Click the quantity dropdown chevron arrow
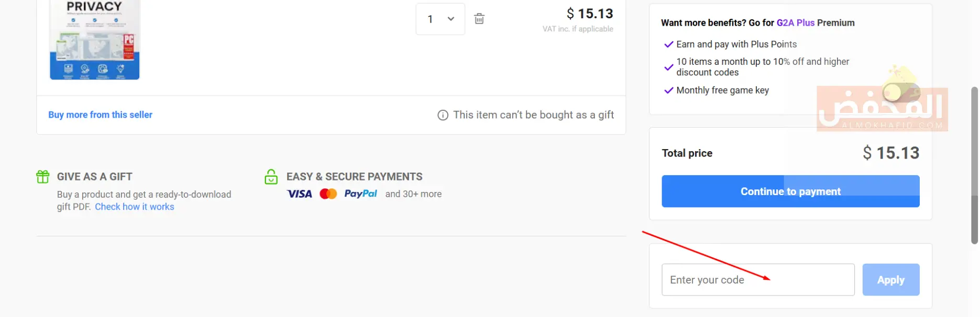This screenshot has height=317, width=980. [451, 19]
